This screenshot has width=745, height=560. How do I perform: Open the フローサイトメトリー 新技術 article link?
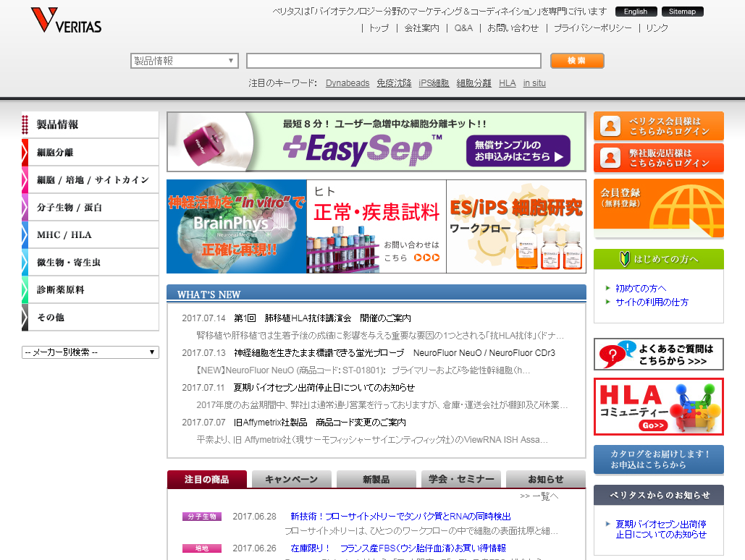[400, 517]
